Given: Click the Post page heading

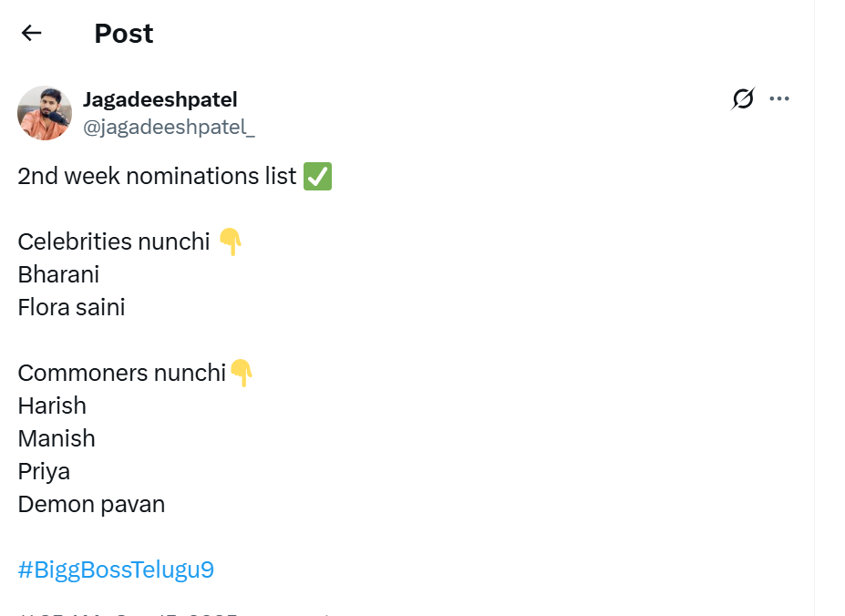Looking at the screenshot, I should (x=124, y=34).
